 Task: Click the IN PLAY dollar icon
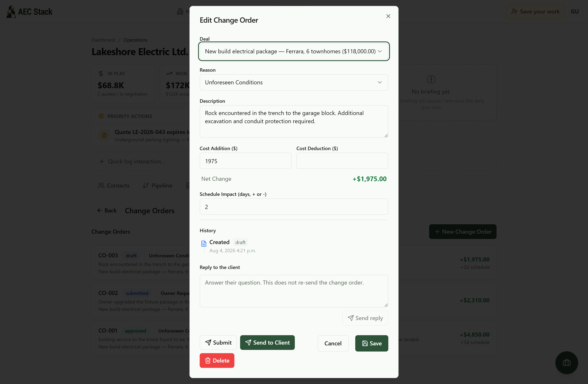click(101, 73)
